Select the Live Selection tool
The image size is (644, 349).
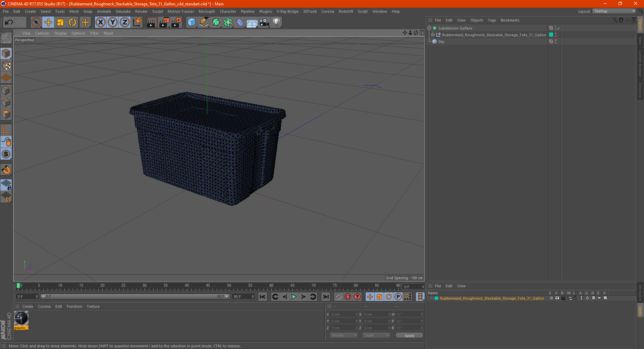coord(36,22)
